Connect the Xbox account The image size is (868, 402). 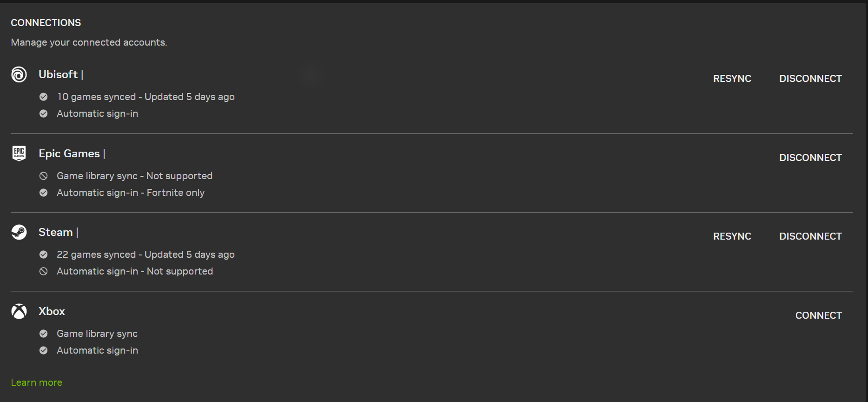pos(818,315)
